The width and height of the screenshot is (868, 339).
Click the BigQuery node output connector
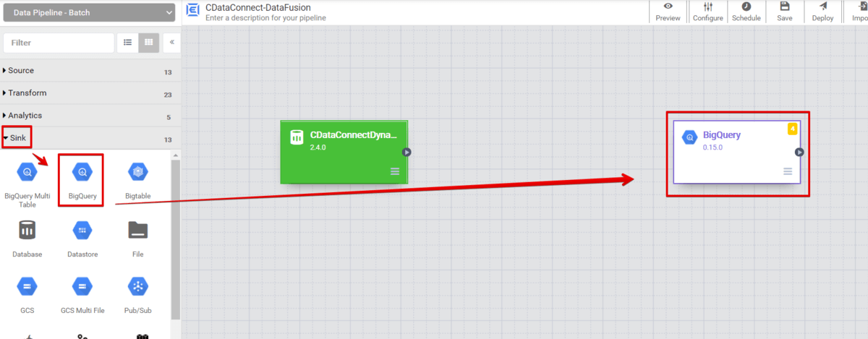pyautogui.click(x=799, y=152)
